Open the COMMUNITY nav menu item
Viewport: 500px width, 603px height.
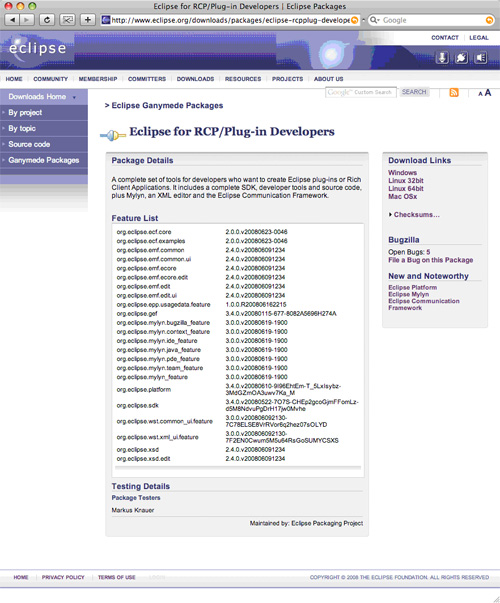50,79
